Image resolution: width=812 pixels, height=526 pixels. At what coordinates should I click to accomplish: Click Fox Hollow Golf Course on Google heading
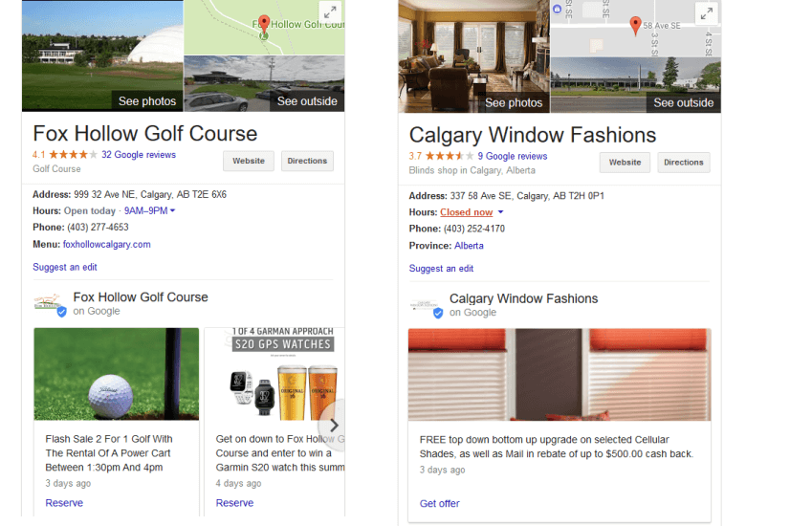pos(141,297)
